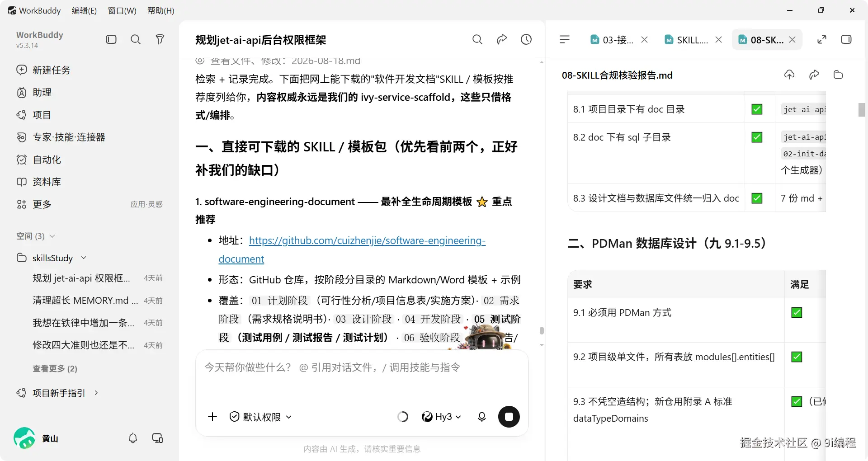Close the 03-接... file tab
This screenshot has height=461, width=868.
[x=645, y=40]
